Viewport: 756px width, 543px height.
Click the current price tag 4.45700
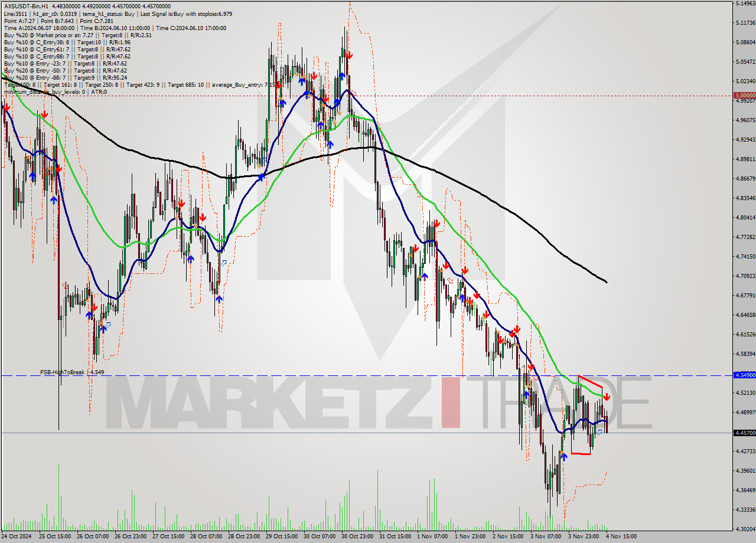(744, 433)
